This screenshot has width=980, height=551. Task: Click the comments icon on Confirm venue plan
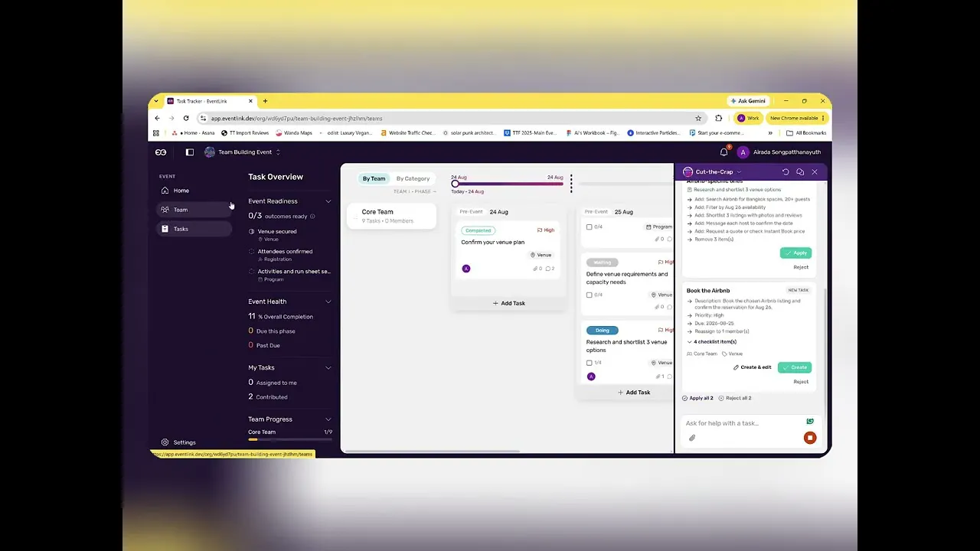point(548,269)
